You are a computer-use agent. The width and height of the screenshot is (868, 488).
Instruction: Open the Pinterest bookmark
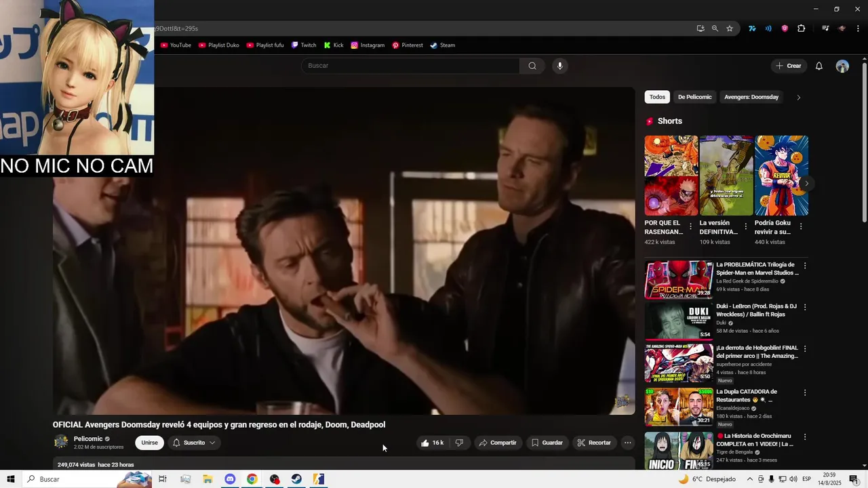click(408, 45)
